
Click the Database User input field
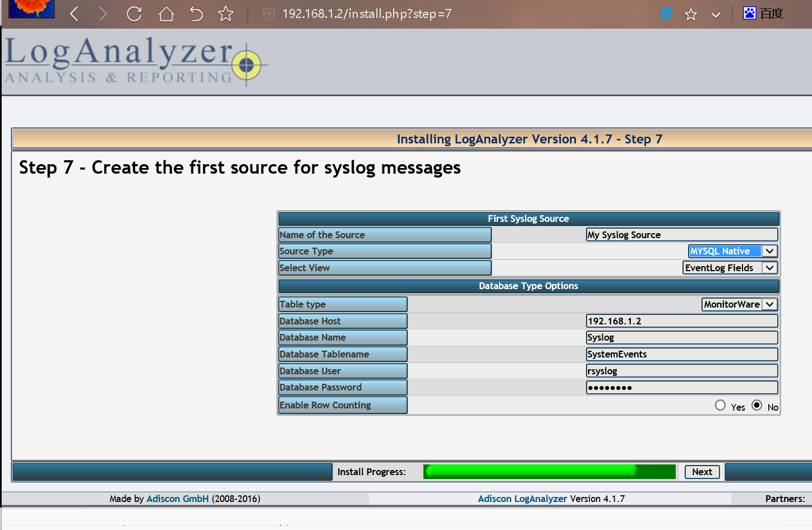tap(682, 371)
